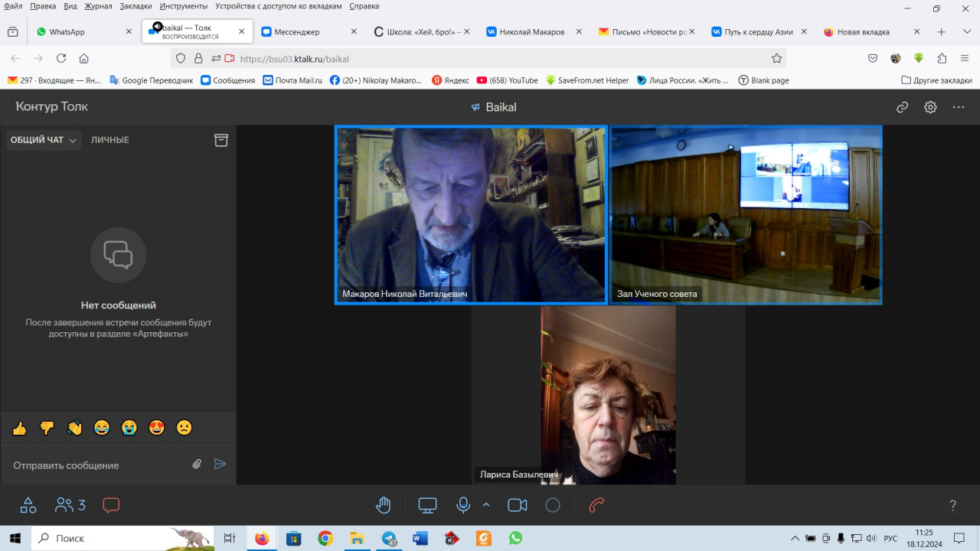Open the three-dot more menu
The width and height of the screenshot is (980, 551).
[959, 107]
